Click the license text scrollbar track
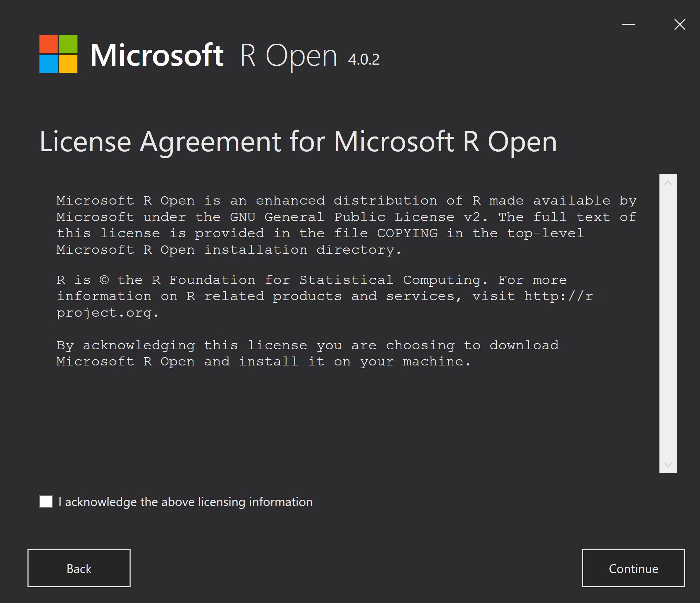Screen dimensions: 700x603 tap(668, 324)
